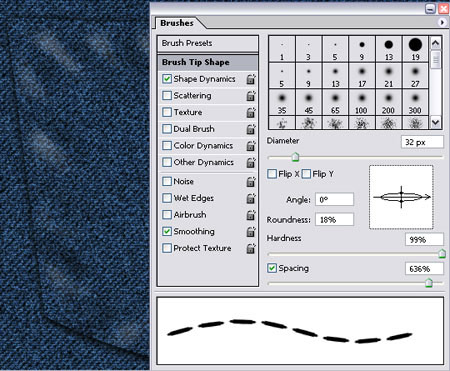
Task: Select the soft round 21 brush preset
Action: [389, 76]
